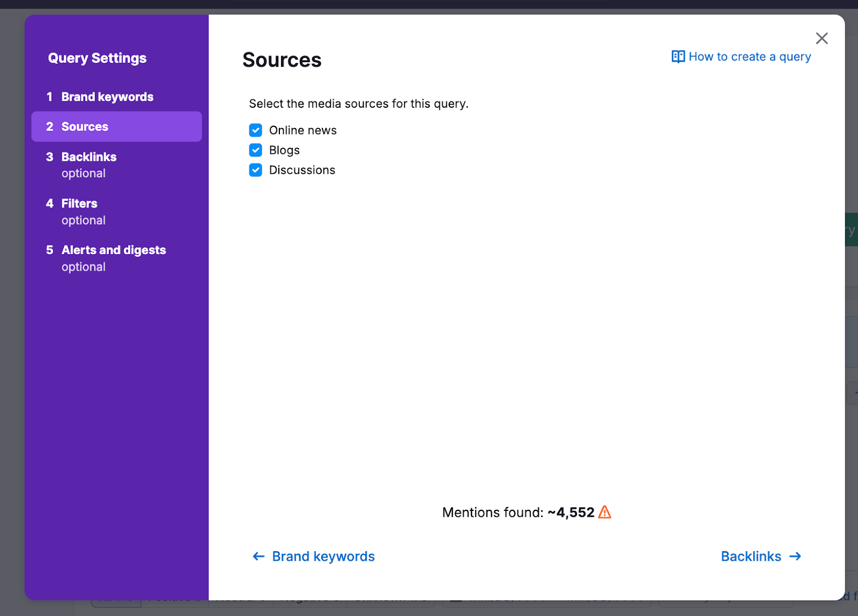The image size is (858, 616).
Task: Go back using the Brand keywords link
Action: [323, 556]
